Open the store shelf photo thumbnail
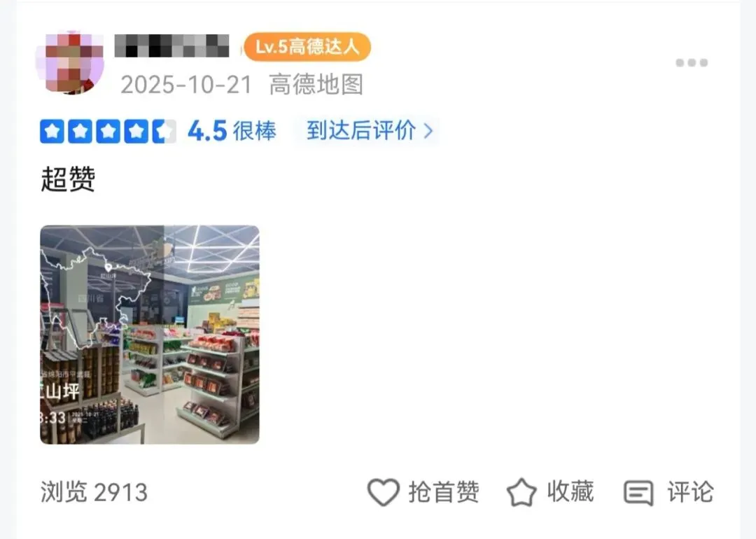The height and width of the screenshot is (539, 756). click(x=150, y=335)
